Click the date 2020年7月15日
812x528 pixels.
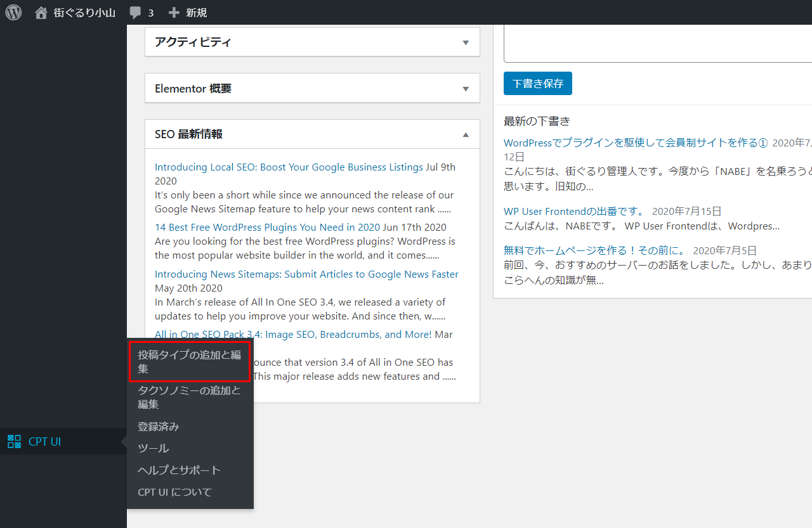[687, 212]
